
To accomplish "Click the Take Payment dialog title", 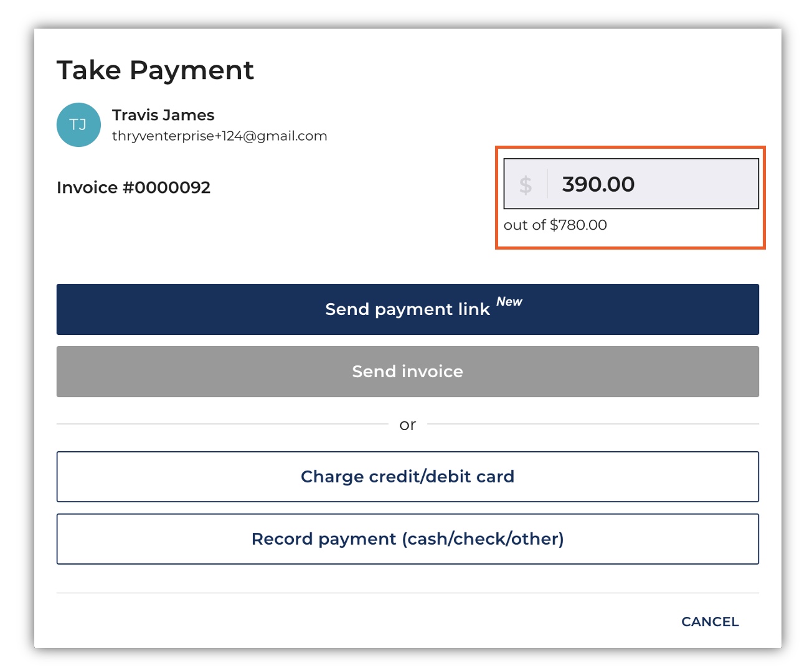I will (155, 70).
